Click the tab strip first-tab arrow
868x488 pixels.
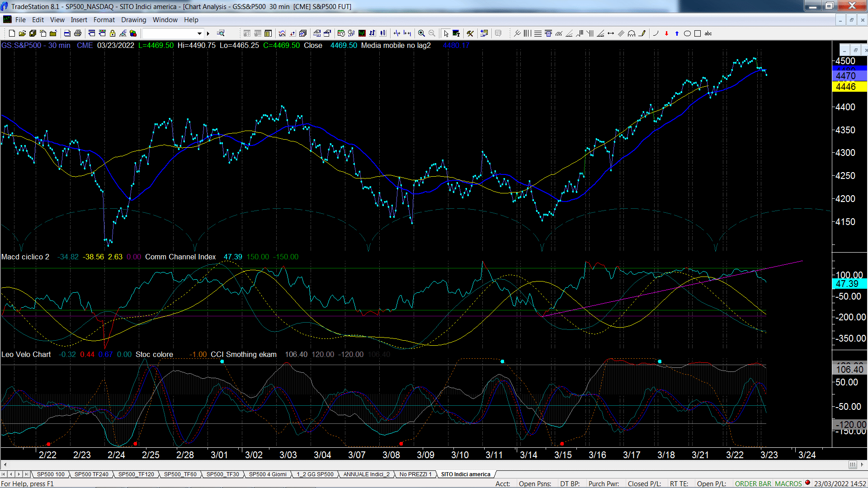click(x=4, y=474)
